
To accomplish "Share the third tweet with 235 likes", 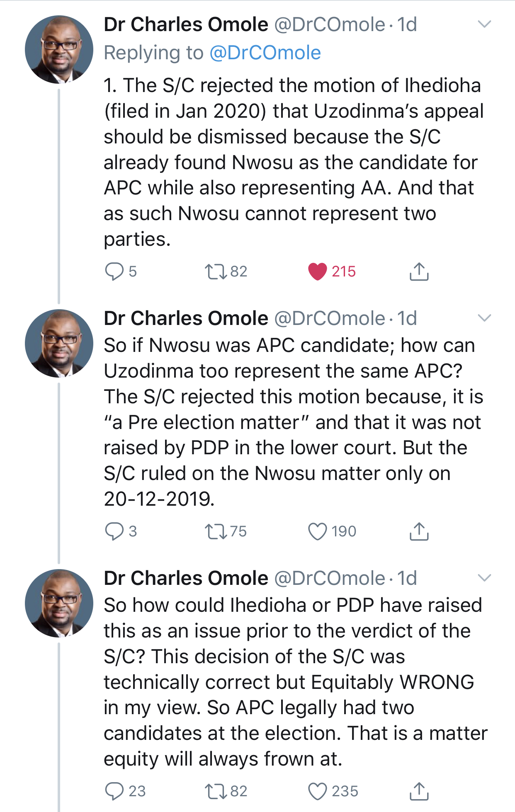I will (x=419, y=791).
